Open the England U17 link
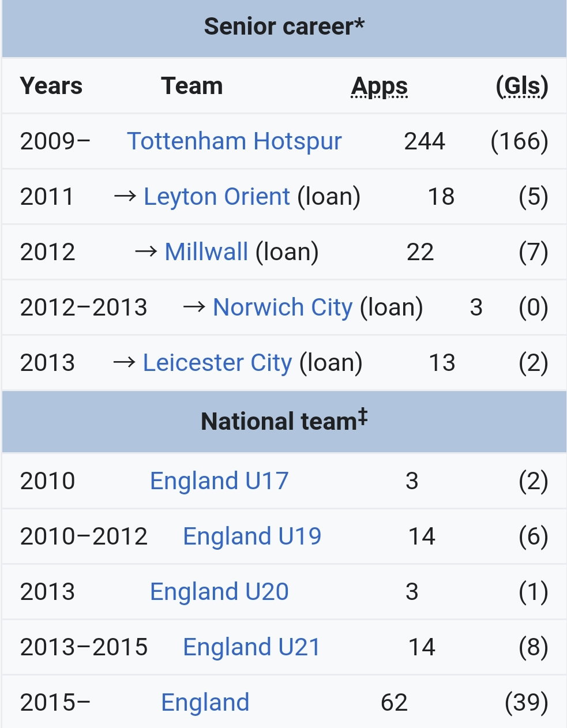Screen dimensions: 567x728 pos(219,481)
